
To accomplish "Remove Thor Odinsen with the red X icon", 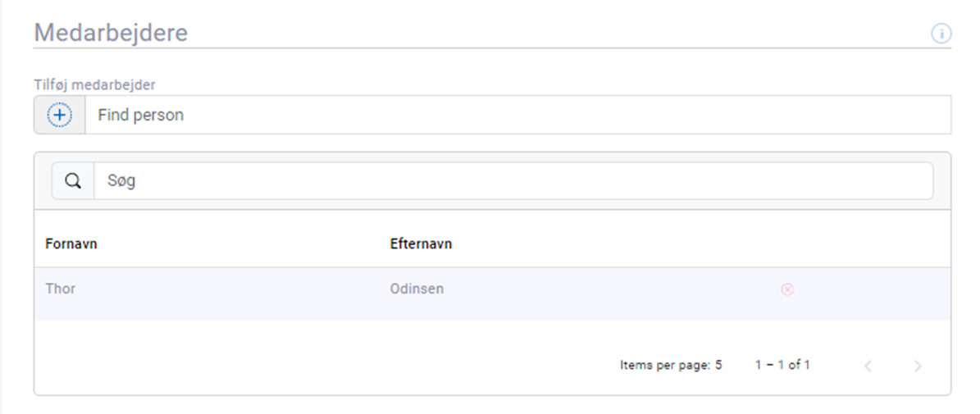I will pyautogui.click(x=786, y=289).
